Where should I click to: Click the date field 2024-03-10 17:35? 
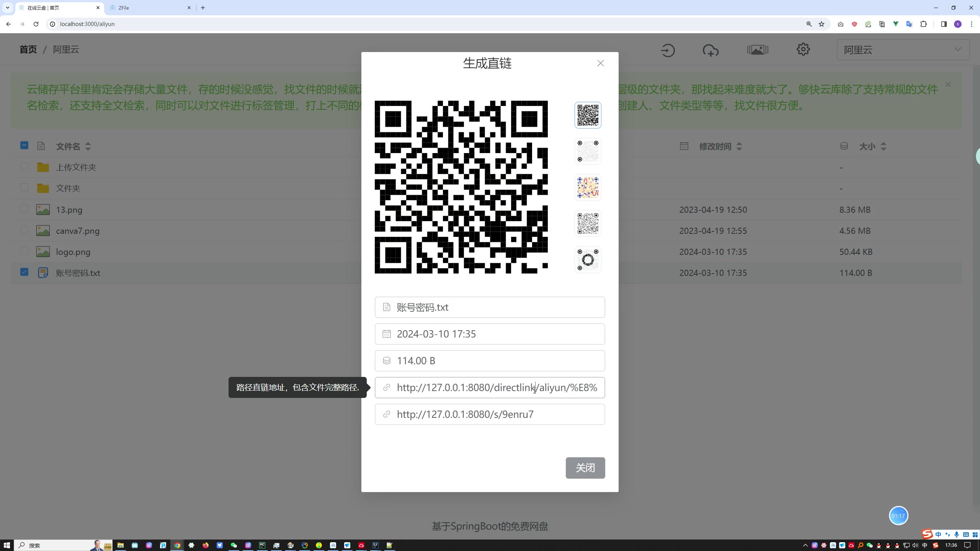(490, 334)
